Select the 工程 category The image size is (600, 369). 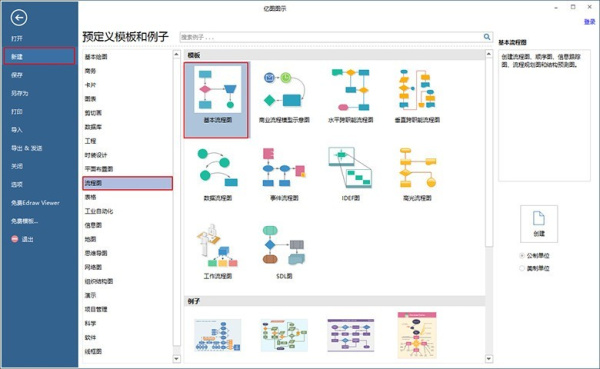point(90,141)
